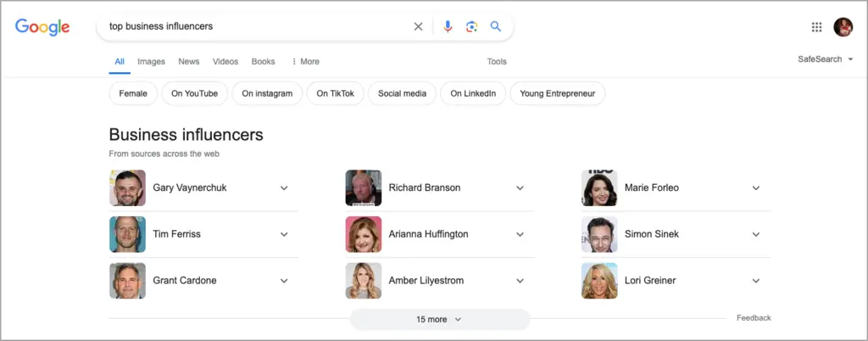Click the Feedback link

pos(754,318)
